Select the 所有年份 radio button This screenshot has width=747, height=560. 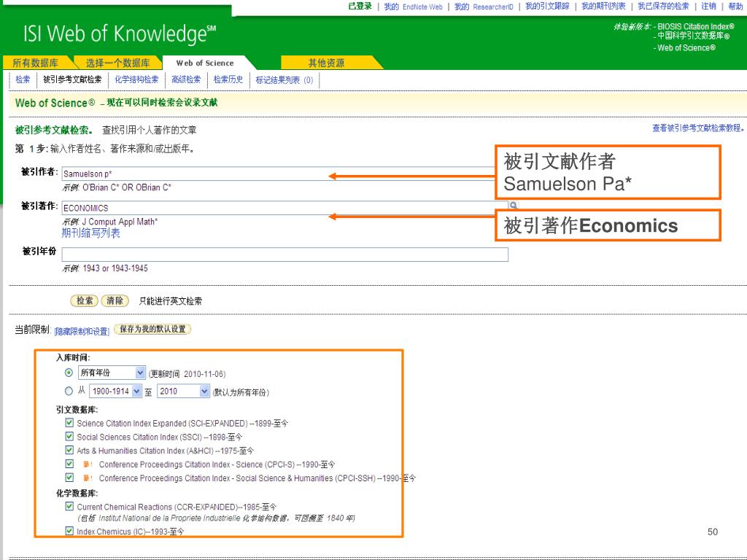point(69,373)
